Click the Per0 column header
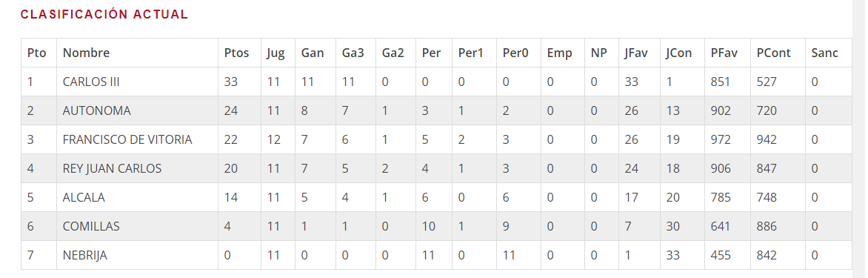This screenshot has height=278, width=868. click(515, 53)
